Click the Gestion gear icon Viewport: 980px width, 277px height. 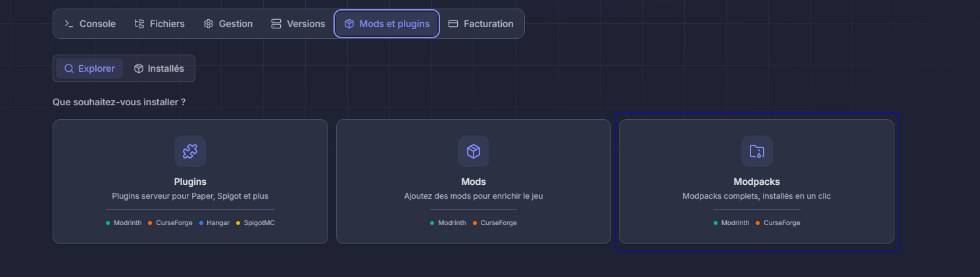[x=208, y=24]
